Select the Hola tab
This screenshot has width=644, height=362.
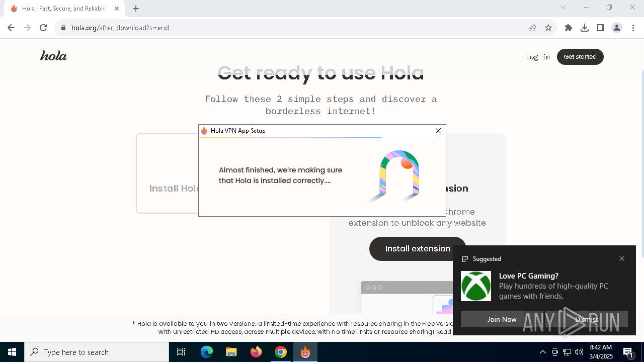(x=64, y=9)
